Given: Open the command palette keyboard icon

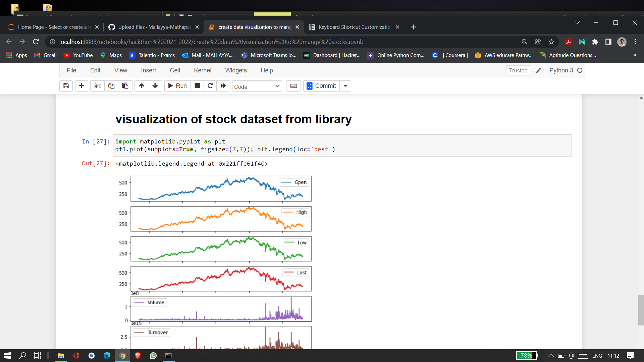Looking at the screenshot, I should [293, 86].
